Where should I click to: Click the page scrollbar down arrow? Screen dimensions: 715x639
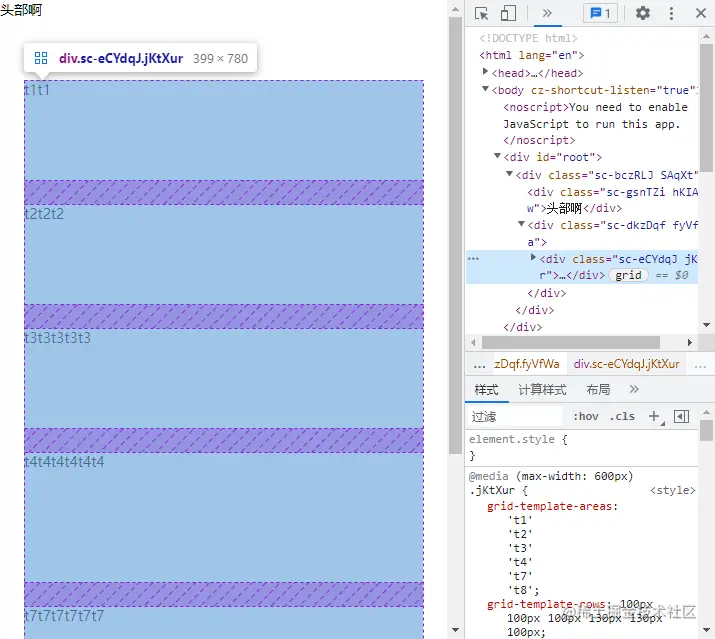click(x=455, y=630)
